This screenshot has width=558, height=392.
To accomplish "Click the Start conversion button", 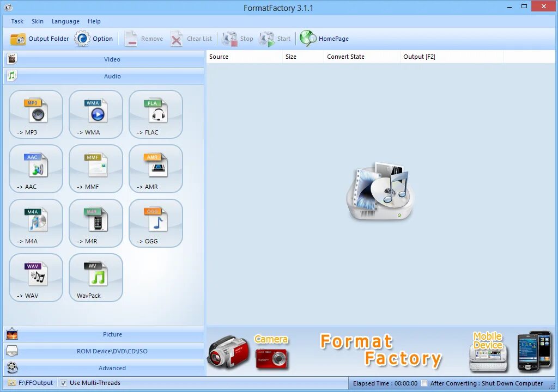I will tap(275, 39).
